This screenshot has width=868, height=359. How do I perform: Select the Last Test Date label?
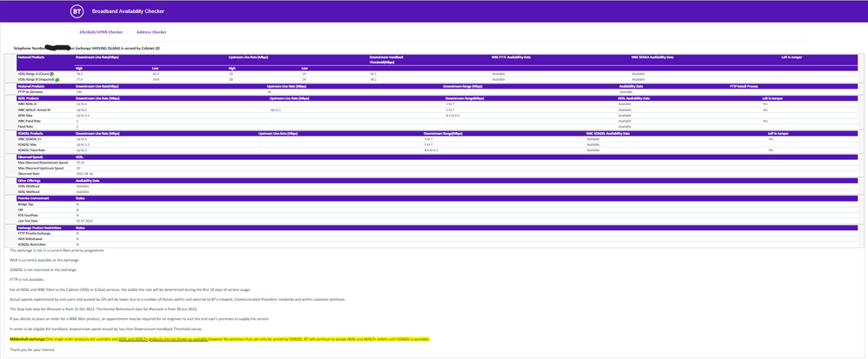click(x=28, y=221)
